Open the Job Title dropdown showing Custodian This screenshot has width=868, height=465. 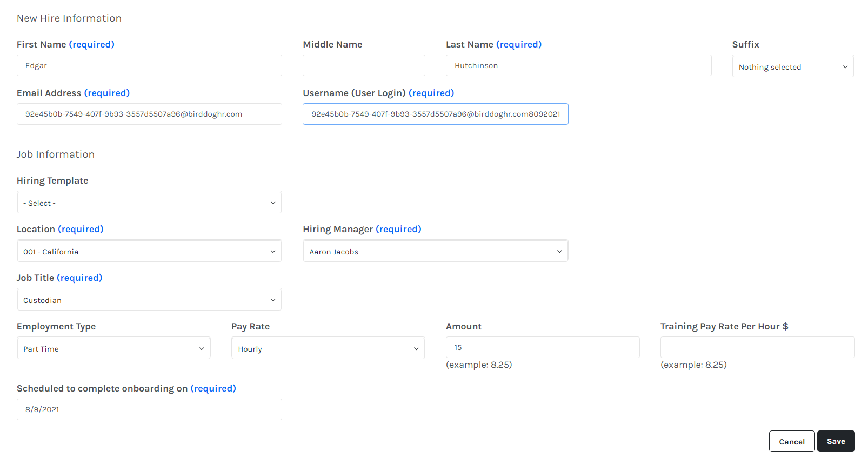click(149, 300)
